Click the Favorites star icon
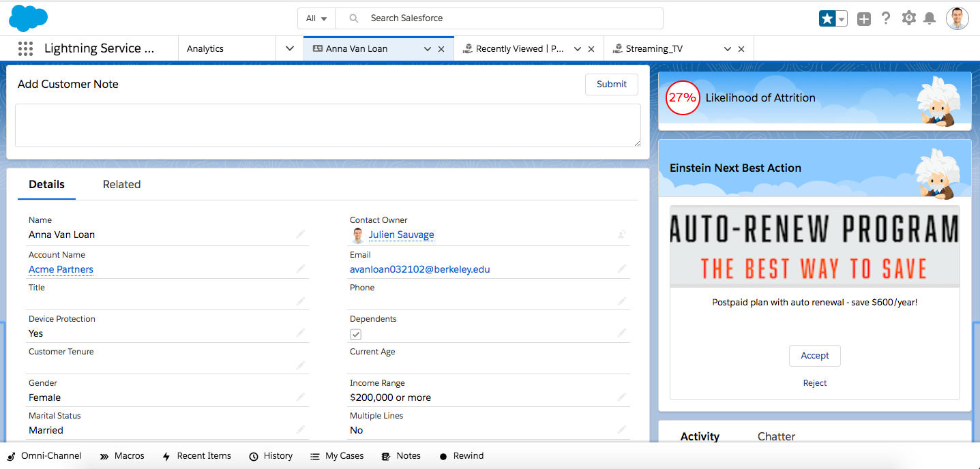Screen dimensions: 980x469 pos(827,19)
